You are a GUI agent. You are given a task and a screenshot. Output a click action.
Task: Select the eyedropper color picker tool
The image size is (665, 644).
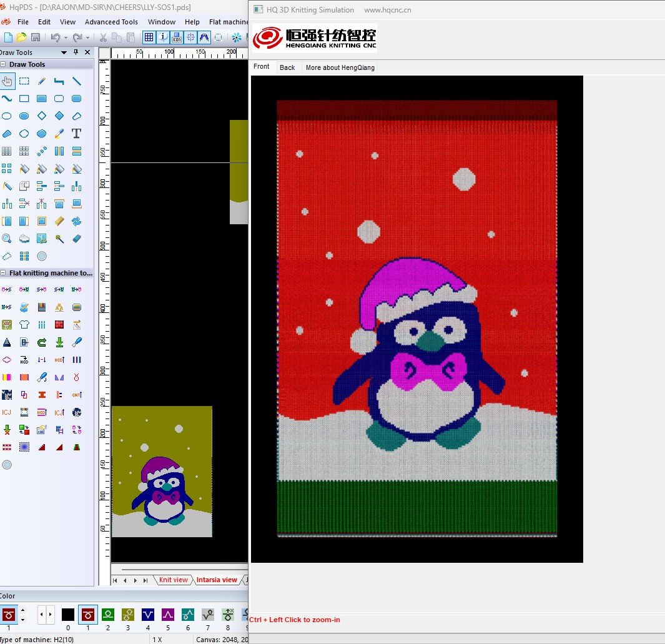(59, 133)
